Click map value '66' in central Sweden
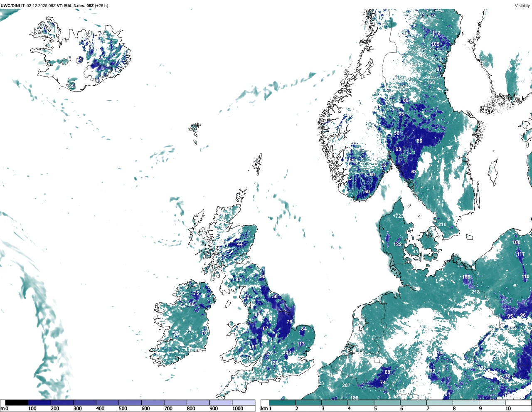This screenshot has height=412, width=532. [x=419, y=141]
